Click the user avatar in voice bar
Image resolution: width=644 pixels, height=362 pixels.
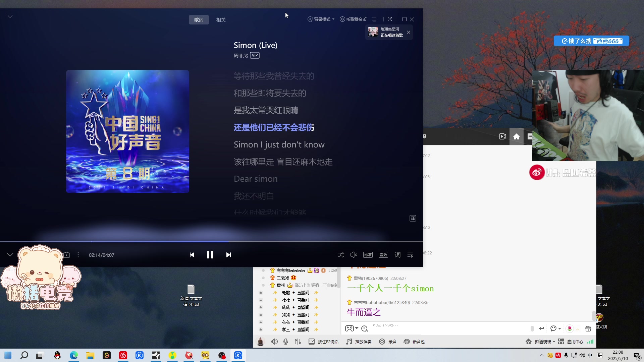[260, 342]
